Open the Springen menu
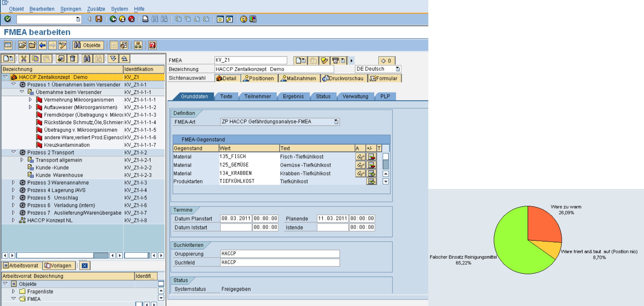This screenshot has width=644, height=306. coord(71,9)
